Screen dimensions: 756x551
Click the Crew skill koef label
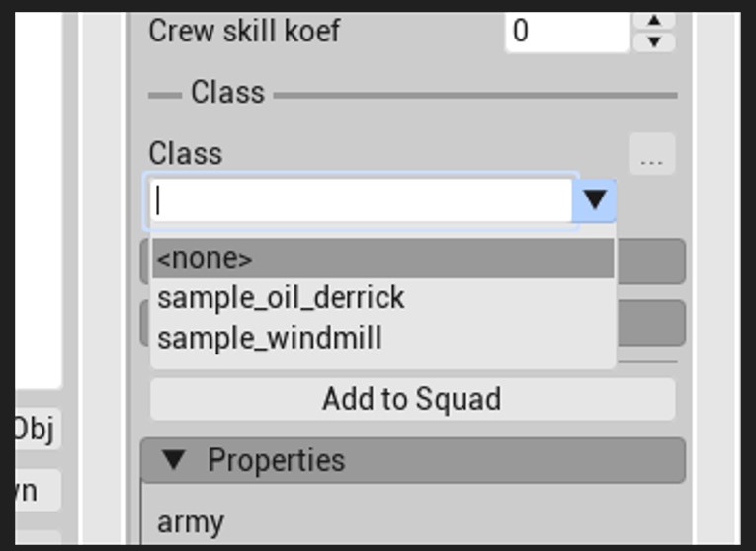244,32
